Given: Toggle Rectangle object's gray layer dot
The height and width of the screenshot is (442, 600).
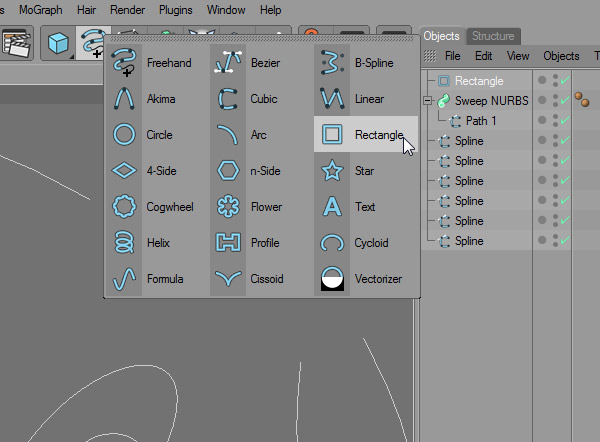Looking at the screenshot, I should pos(542,80).
